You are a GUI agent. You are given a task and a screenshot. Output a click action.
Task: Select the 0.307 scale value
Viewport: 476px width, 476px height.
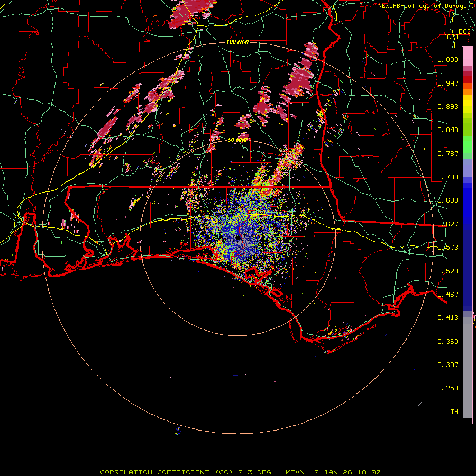click(448, 365)
